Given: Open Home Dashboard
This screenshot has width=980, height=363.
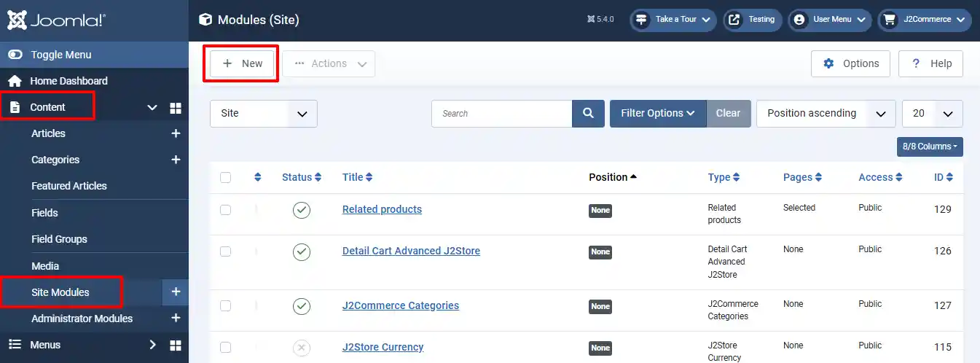Looking at the screenshot, I should 68,81.
